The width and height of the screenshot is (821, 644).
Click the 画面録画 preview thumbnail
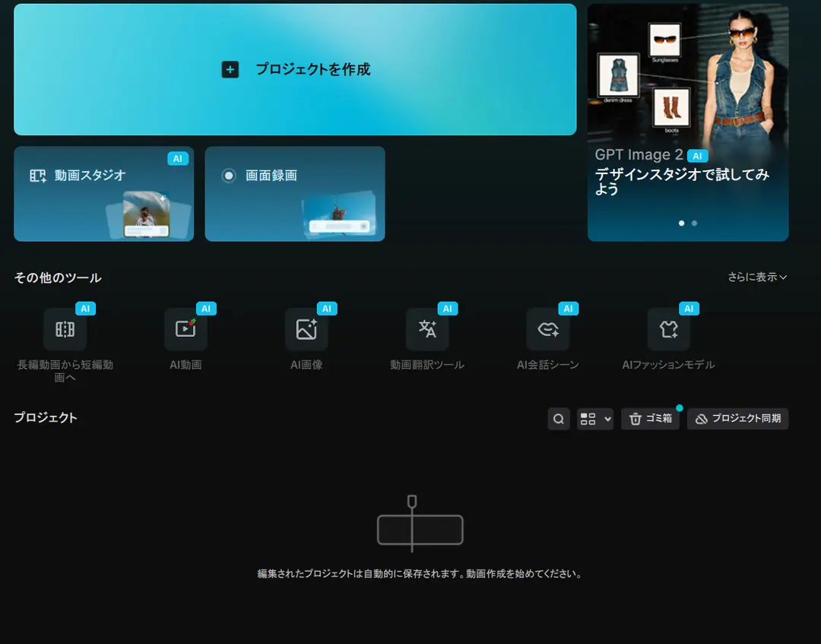[x=339, y=214]
